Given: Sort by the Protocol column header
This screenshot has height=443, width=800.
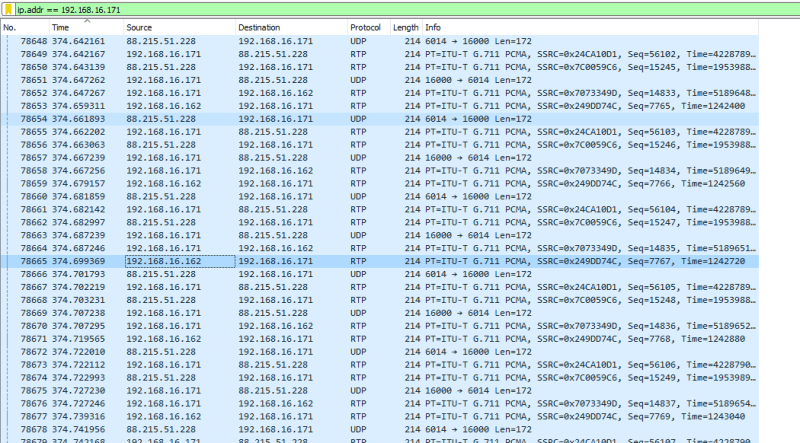Looking at the screenshot, I should coord(368,28).
